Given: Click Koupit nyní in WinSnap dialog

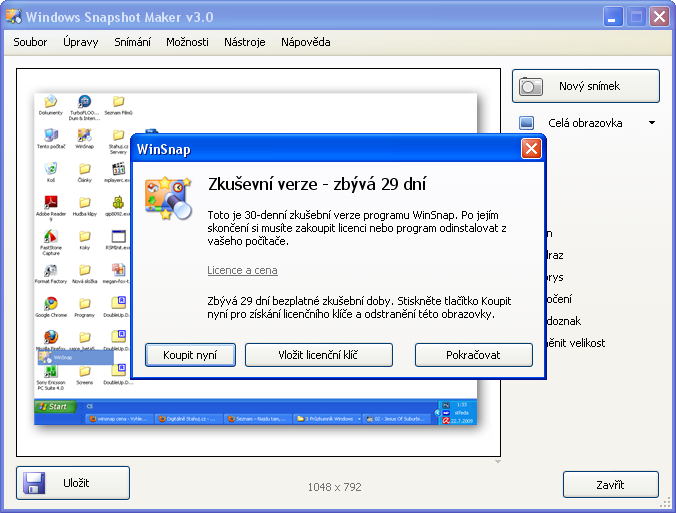Looking at the screenshot, I should tap(190, 355).
